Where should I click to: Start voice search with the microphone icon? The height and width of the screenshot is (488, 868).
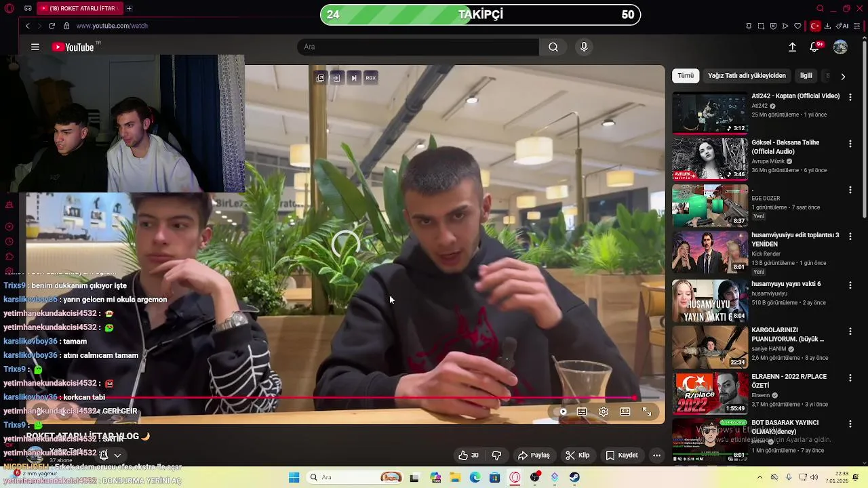(584, 47)
